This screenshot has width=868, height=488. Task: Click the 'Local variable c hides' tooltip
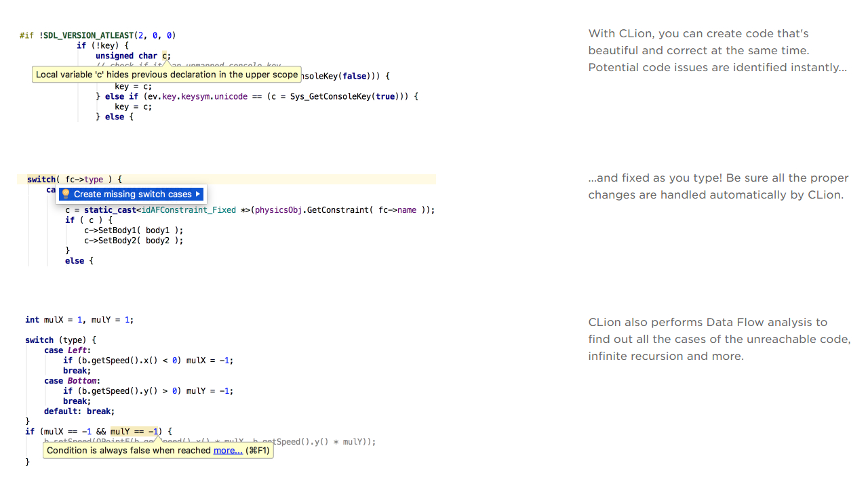[x=166, y=75]
